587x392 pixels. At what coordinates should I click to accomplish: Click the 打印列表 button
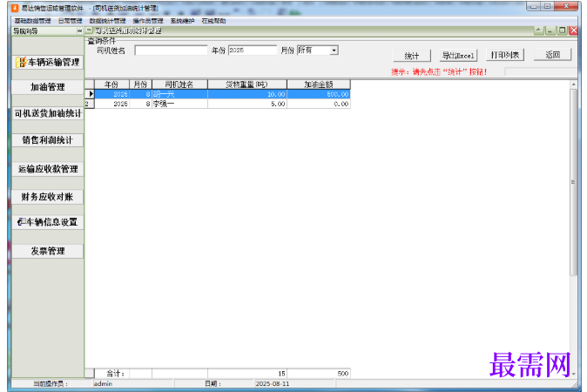[x=505, y=55]
